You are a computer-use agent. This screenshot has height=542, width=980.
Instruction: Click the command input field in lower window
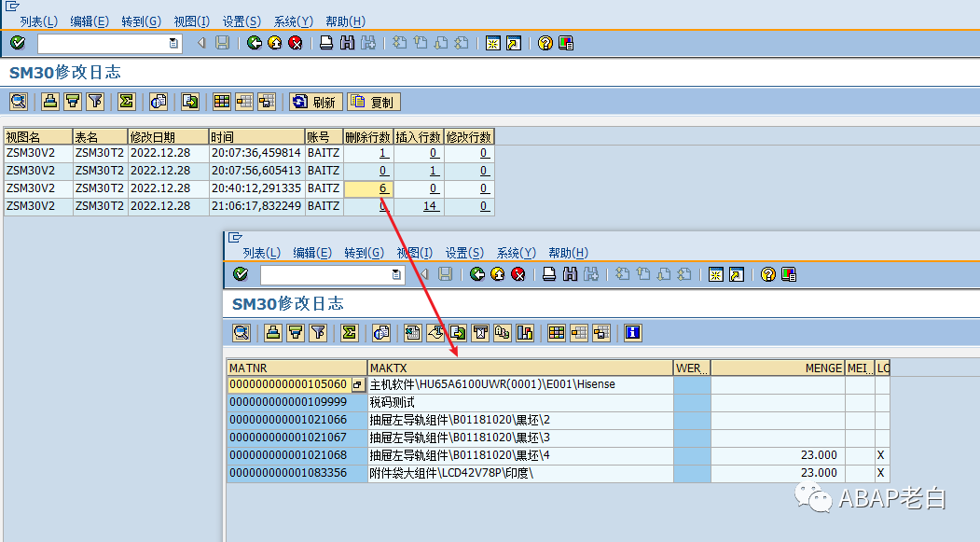pyautogui.click(x=325, y=274)
